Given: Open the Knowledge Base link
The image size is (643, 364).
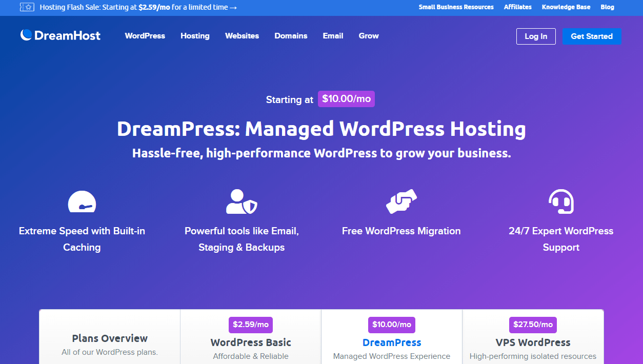Looking at the screenshot, I should (566, 7).
